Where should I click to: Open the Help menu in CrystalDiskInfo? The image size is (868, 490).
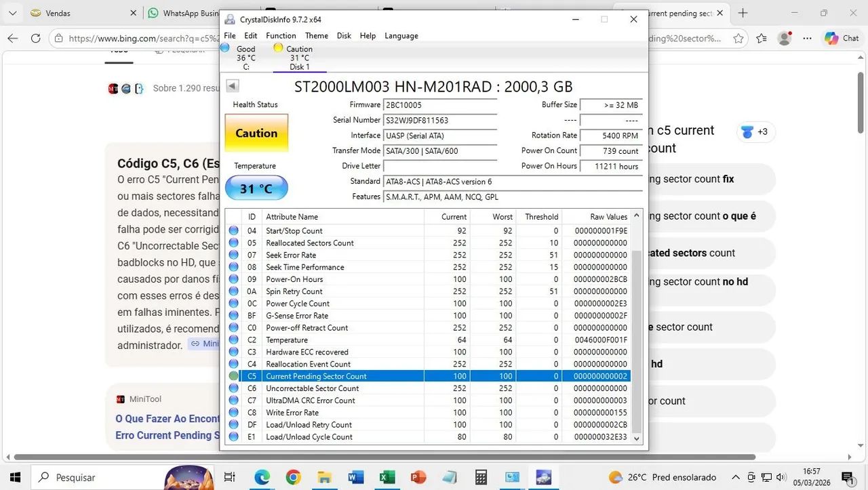368,36
